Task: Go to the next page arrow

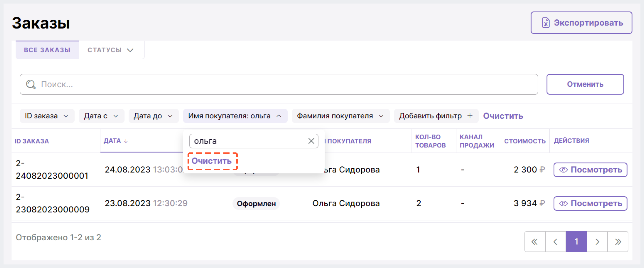Action: click(597, 242)
